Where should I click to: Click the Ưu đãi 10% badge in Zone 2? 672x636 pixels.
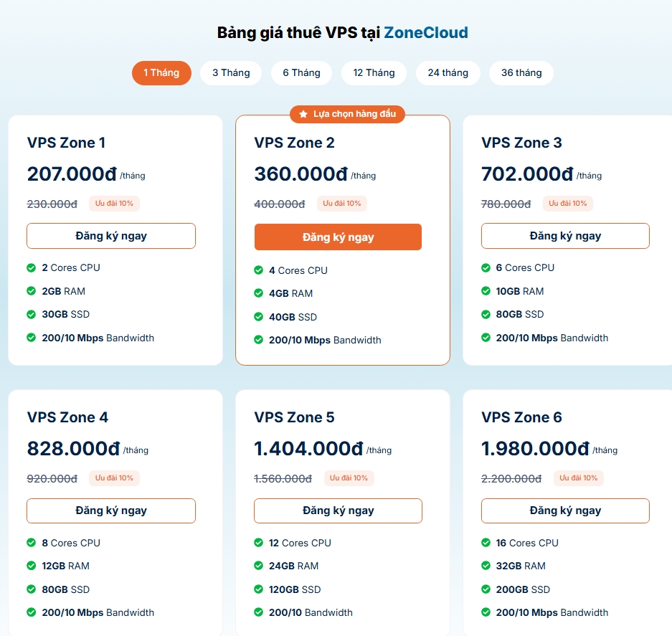tap(342, 204)
